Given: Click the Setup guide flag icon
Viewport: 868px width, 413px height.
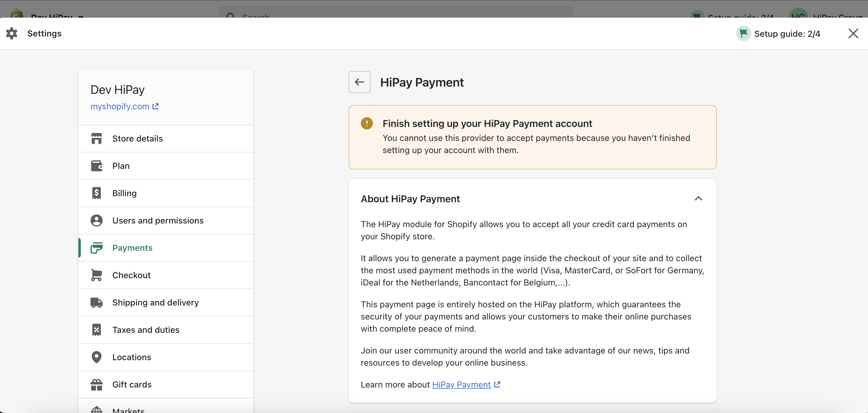Looking at the screenshot, I should [x=743, y=33].
